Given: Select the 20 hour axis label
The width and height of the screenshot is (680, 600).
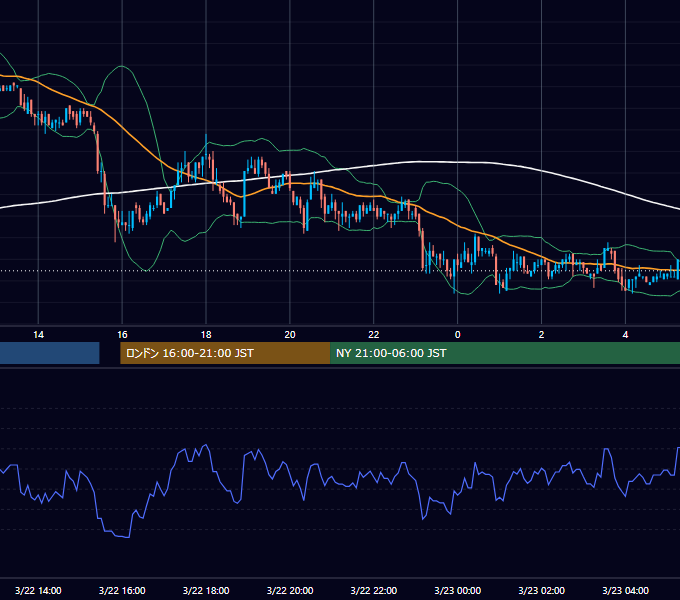Looking at the screenshot, I should [x=290, y=335].
